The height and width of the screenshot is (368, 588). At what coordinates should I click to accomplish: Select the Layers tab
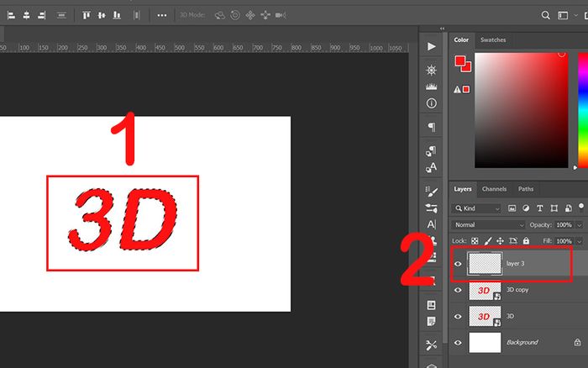(462, 189)
